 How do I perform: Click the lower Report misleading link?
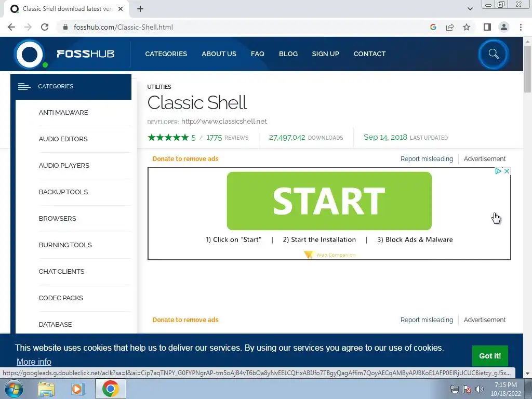pos(427,320)
